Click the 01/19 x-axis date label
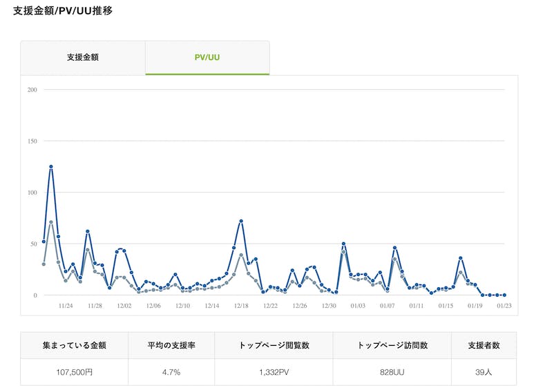Screen dimensions: 545x392 (x=475, y=306)
